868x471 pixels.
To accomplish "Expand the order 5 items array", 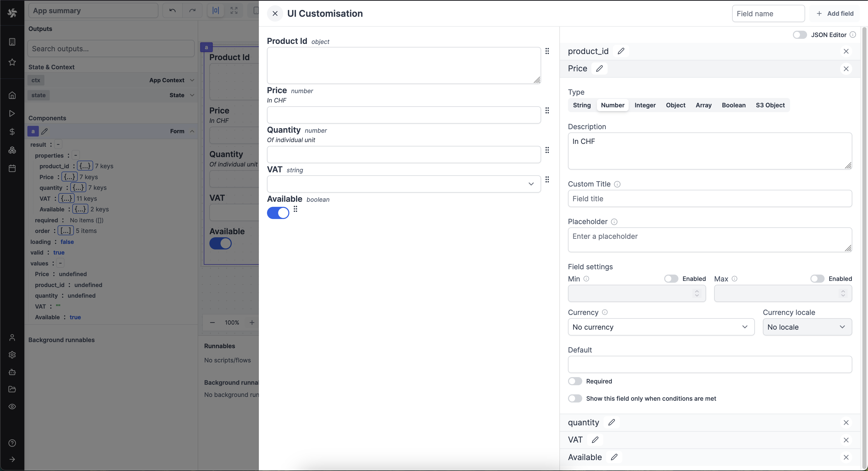I will (66, 230).
